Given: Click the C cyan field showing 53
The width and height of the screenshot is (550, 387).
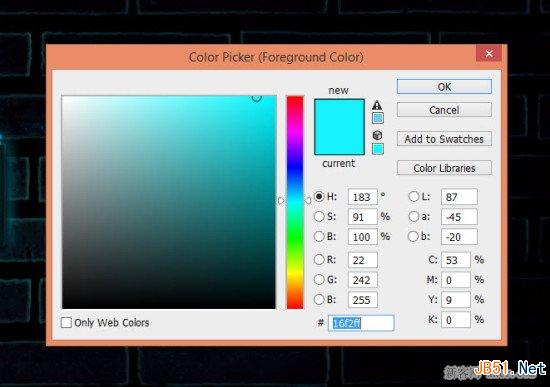Looking at the screenshot, I should [x=456, y=260].
